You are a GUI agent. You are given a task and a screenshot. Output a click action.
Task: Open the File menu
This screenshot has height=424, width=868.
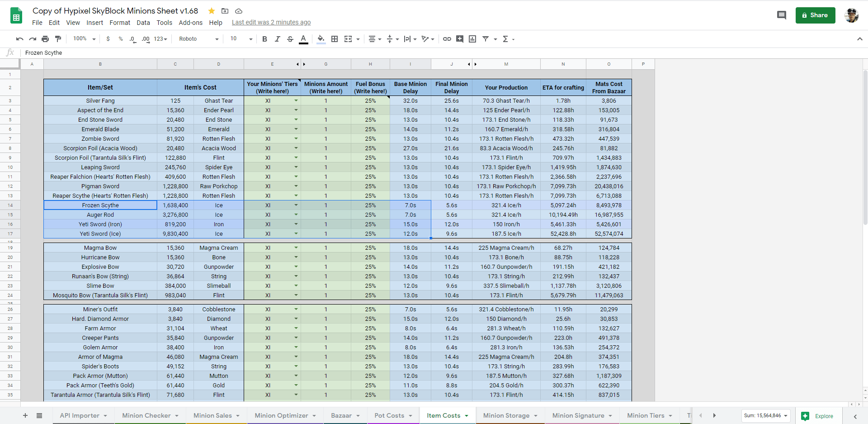pos(38,23)
